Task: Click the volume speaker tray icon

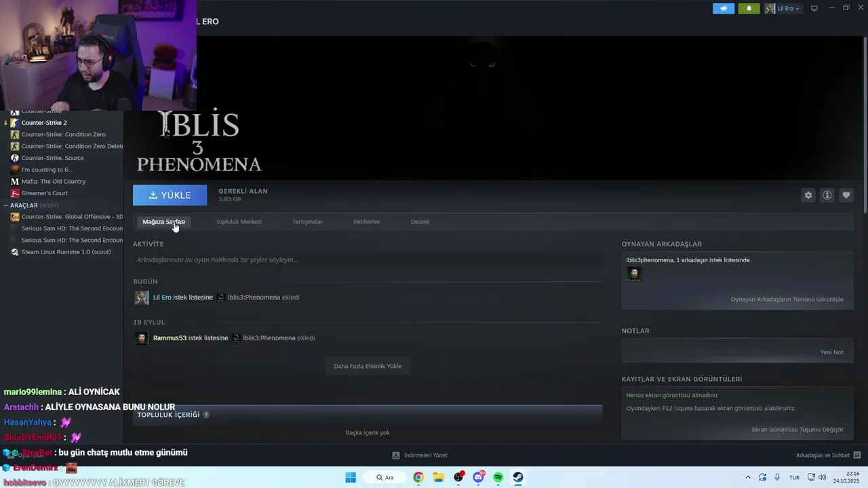Action: point(823,477)
